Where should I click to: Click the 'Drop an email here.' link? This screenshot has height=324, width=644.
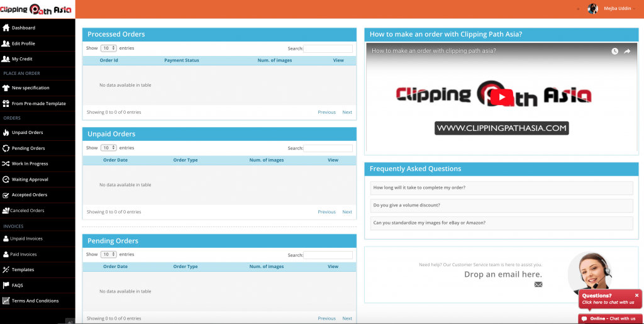503,274
